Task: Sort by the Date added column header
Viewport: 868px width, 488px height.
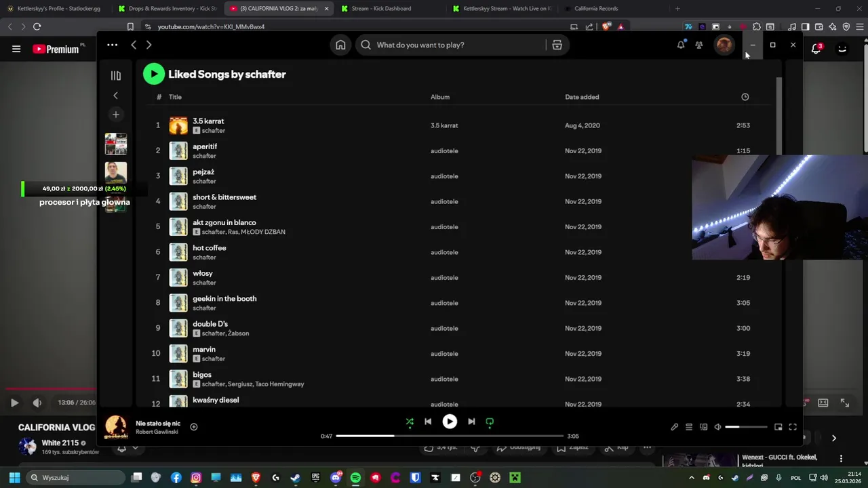Action: [582, 97]
